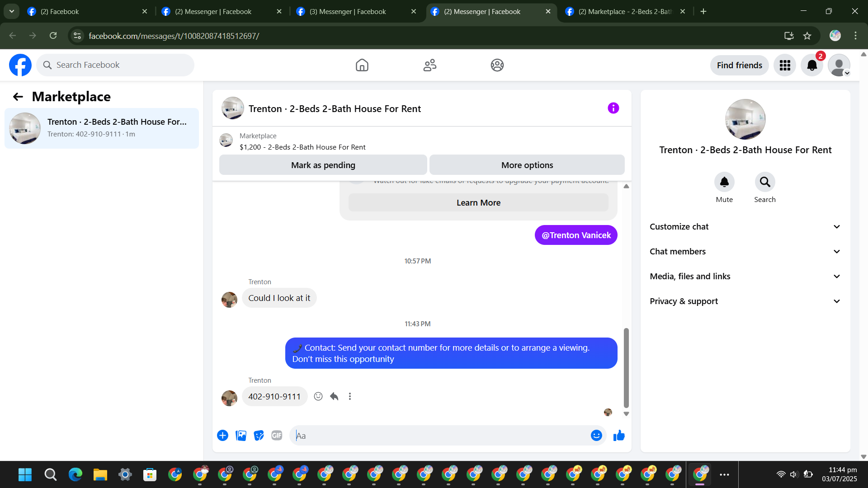Expand Media, files and links section
Image resolution: width=868 pixels, height=488 pixels.
pyautogui.click(x=745, y=277)
